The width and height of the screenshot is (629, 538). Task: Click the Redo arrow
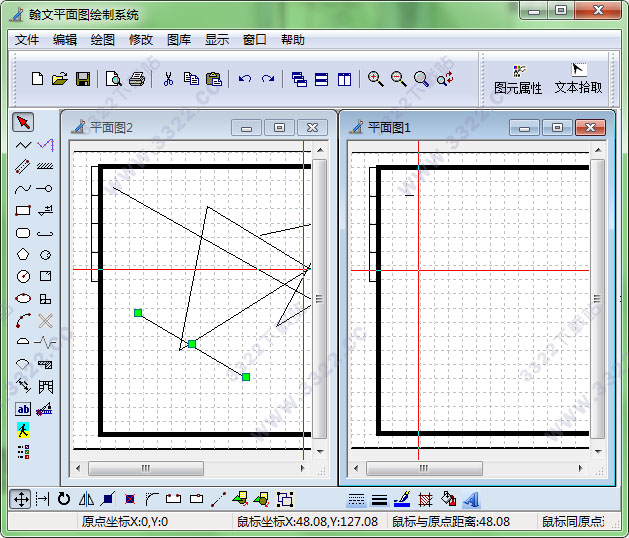point(268,79)
